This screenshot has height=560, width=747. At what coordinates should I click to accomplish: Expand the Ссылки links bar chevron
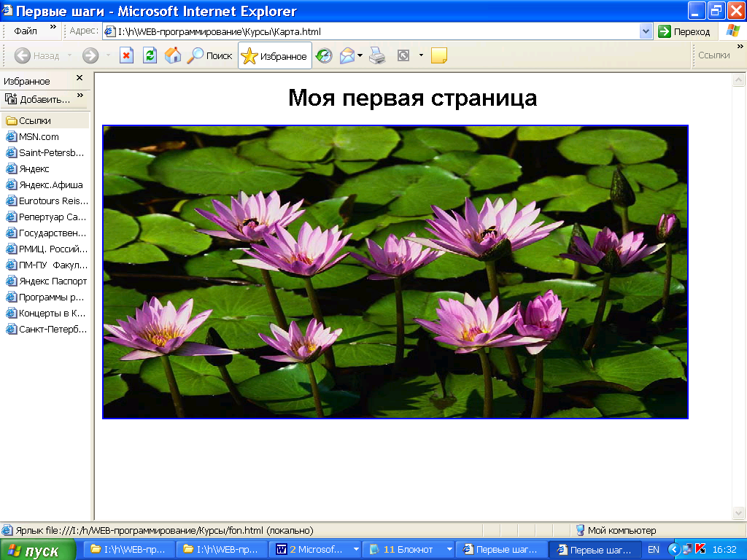[x=740, y=46]
